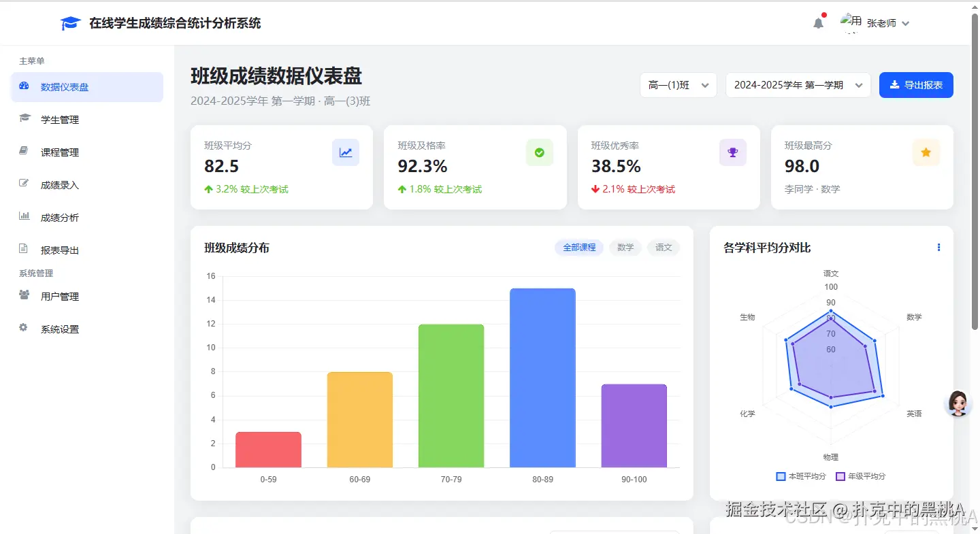The height and width of the screenshot is (534, 980).
Task: Click the red down arrow by 2.1%
Action: click(595, 190)
